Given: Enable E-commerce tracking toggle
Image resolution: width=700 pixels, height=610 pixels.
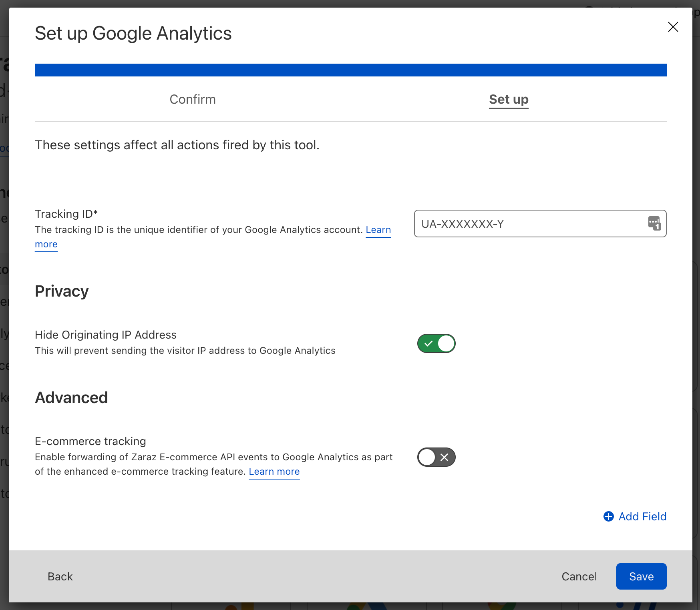Looking at the screenshot, I should point(436,457).
